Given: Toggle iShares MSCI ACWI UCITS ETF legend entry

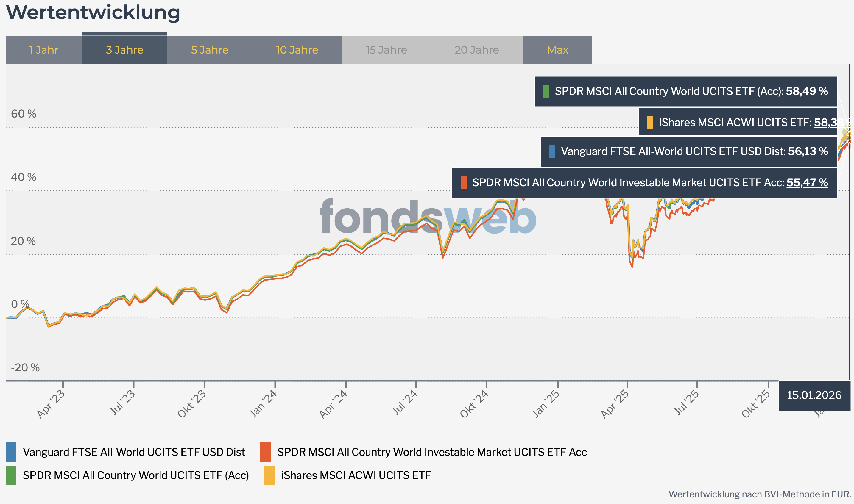Looking at the screenshot, I should click(356, 475).
